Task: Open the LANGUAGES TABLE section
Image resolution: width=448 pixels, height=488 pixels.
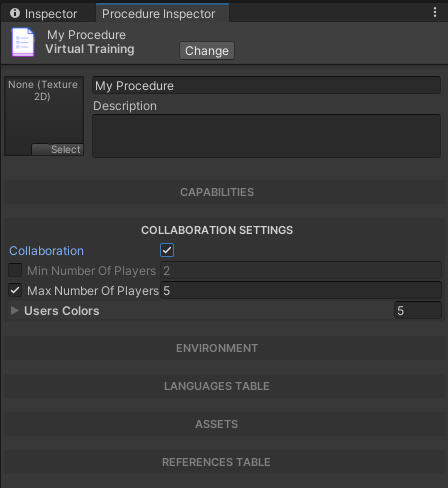Action: coord(225,386)
